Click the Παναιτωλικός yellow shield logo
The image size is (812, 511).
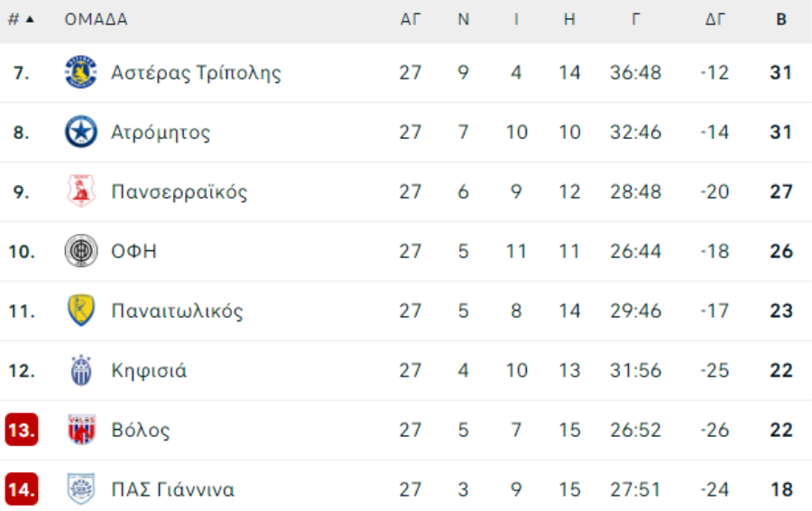pos(81,311)
